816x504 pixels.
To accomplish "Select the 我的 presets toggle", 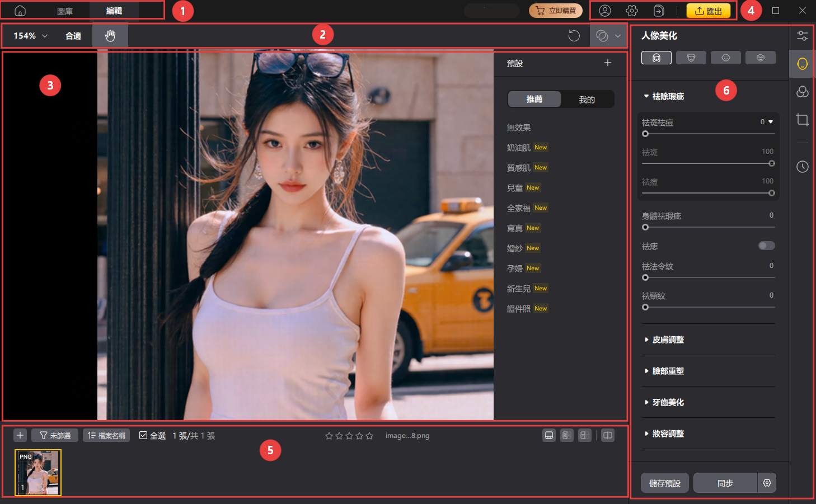I will pos(587,100).
